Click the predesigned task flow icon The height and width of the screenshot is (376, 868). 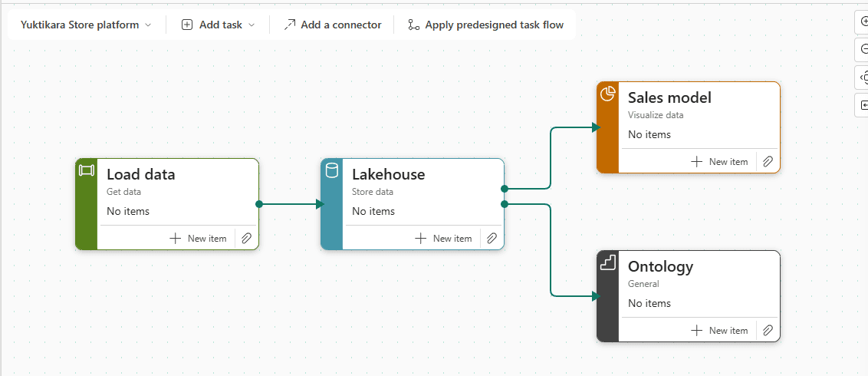(413, 25)
